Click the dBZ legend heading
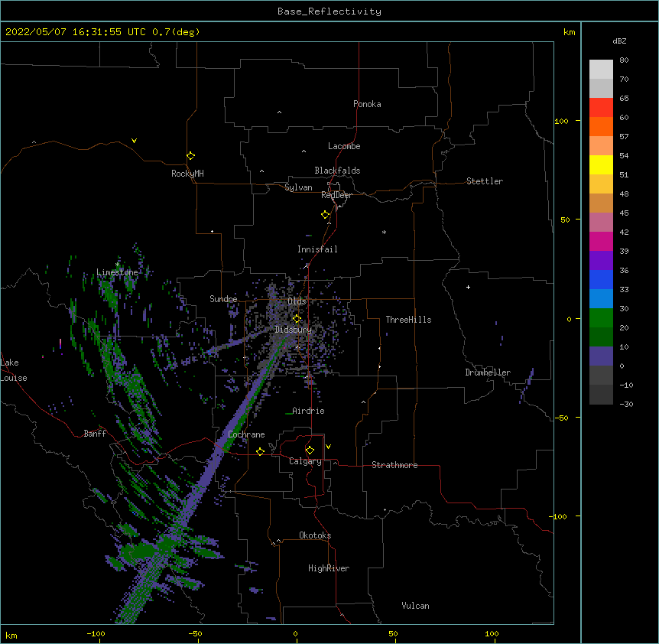The image size is (659, 644). click(x=619, y=41)
